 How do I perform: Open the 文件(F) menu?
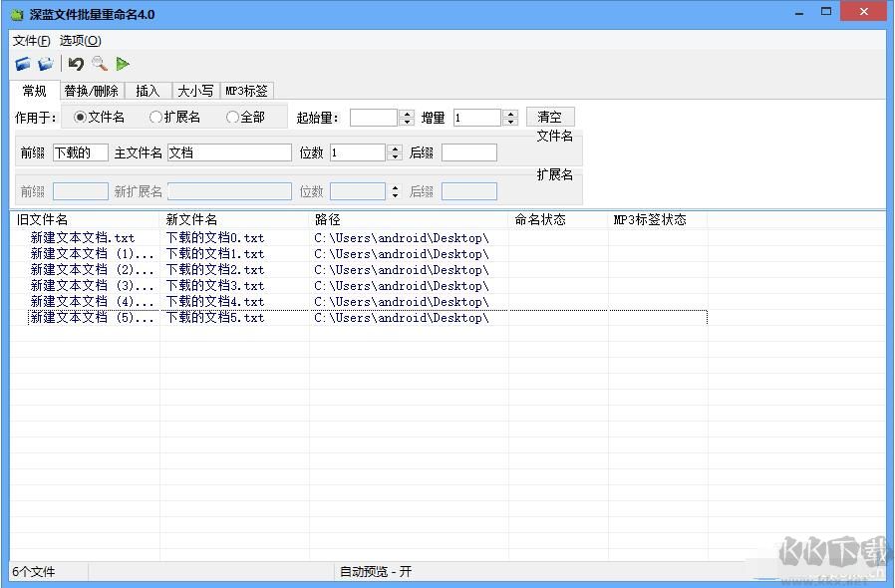[x=31, y=41]
